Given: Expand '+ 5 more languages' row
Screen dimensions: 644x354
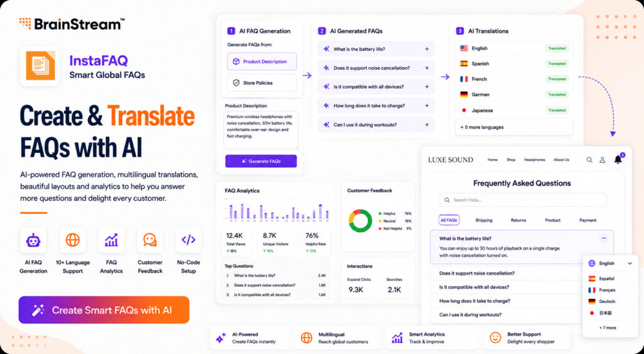Looking at the screenshot, I should [514, 127].
